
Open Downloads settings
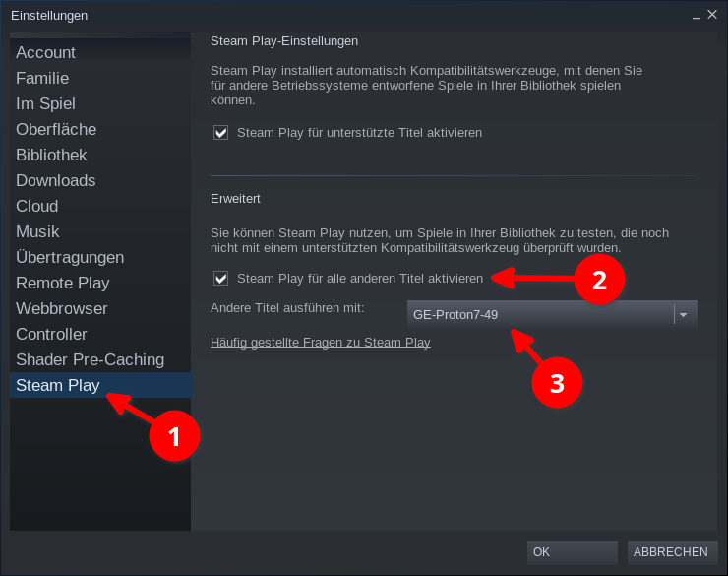[55, 180]
